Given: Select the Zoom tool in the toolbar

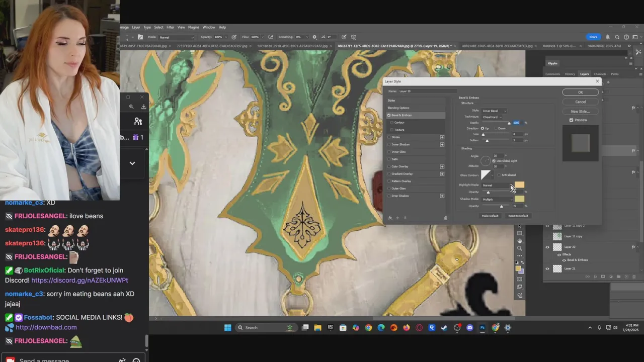Looking at the screenshot, I should click(520, 248).
